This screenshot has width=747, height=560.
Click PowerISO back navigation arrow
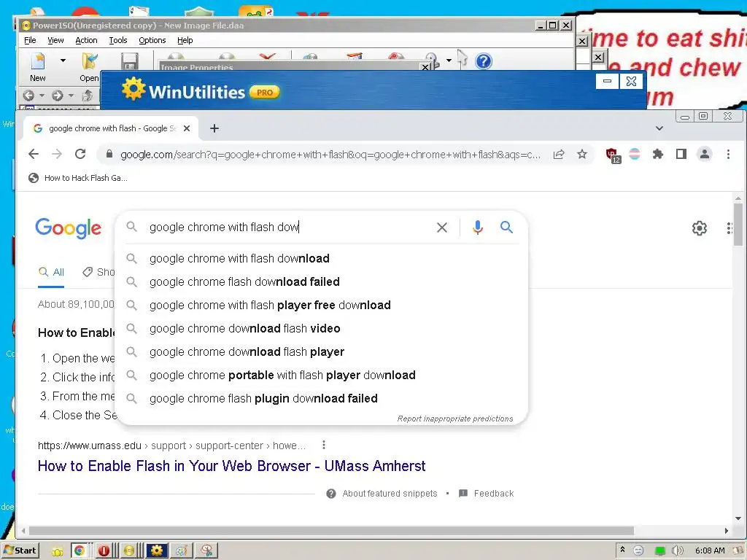pyautogui.click(x=28, y=96)
